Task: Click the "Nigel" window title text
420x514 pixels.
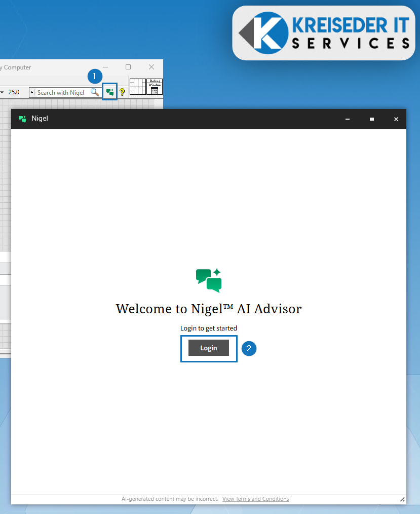Action: 40,118
